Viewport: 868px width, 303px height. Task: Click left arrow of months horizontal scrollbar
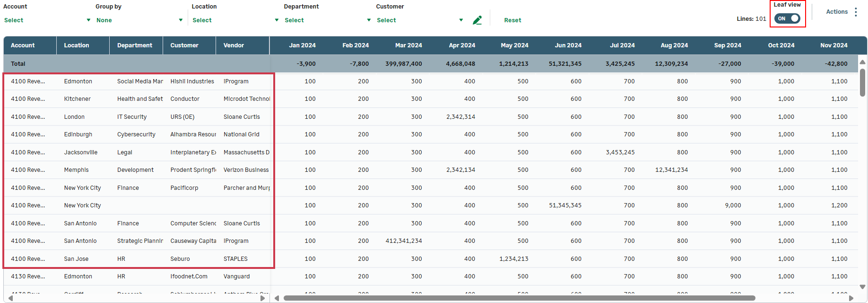click(x=277, y=298)
